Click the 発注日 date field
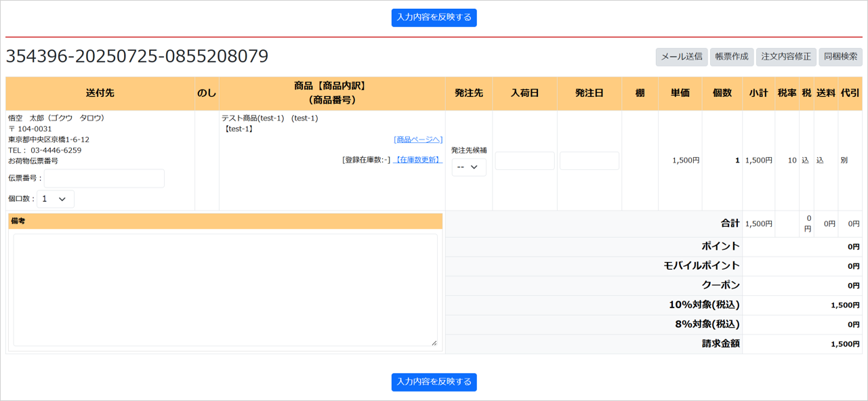Image resolution: width=868 pixels, height=401 pixels. point(589,161)
